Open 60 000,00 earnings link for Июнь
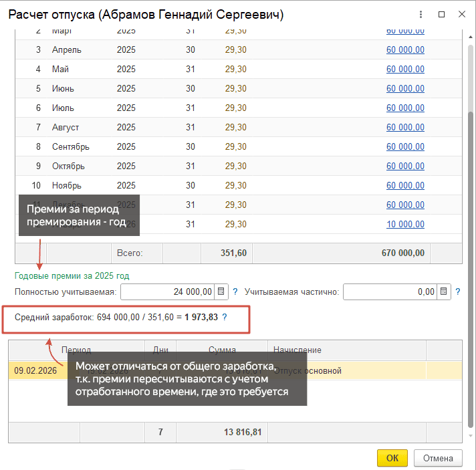Screen dimensions: 476x470 (x=405, y=89)
